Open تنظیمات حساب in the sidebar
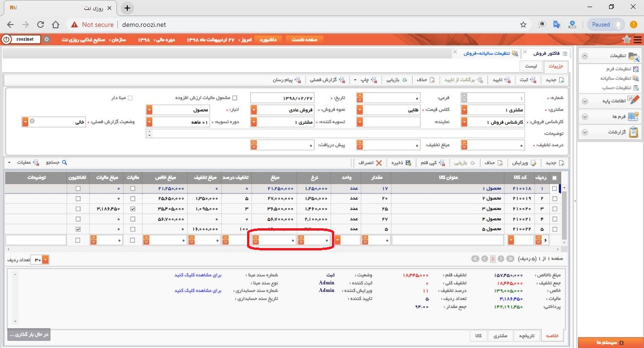This screenshot has height=348, width=644. (x=620, y=88)
